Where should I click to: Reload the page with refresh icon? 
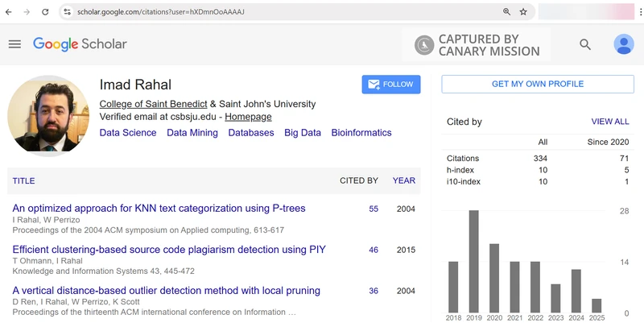point(45,12)
